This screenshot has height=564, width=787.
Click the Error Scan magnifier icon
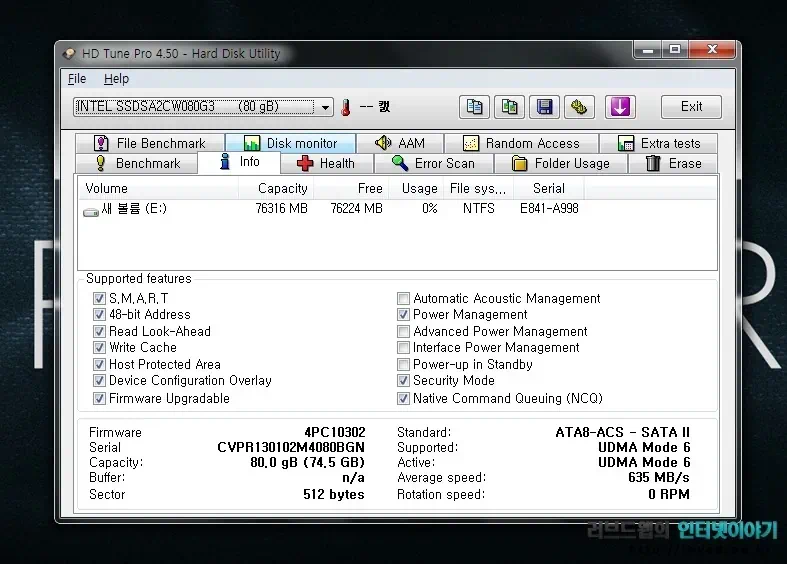click(400, 163)
